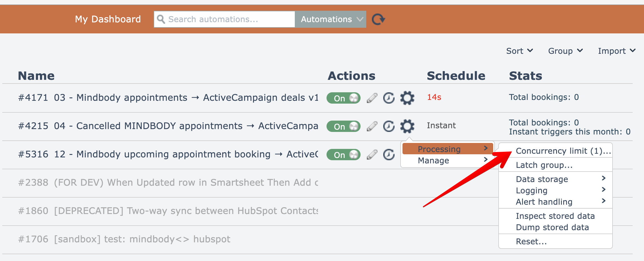
Task: Expand the Group dropdown
Action: click(x=565, y=51)
